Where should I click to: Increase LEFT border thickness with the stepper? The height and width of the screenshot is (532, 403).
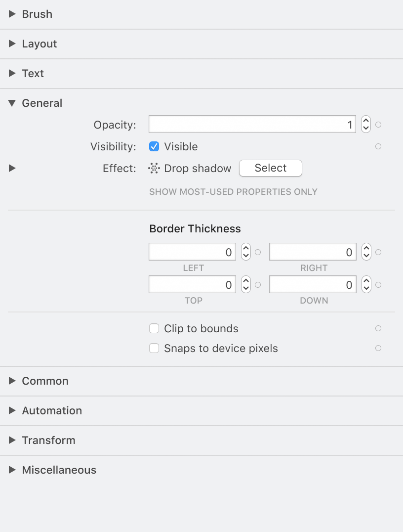click(x=245, y=248)
